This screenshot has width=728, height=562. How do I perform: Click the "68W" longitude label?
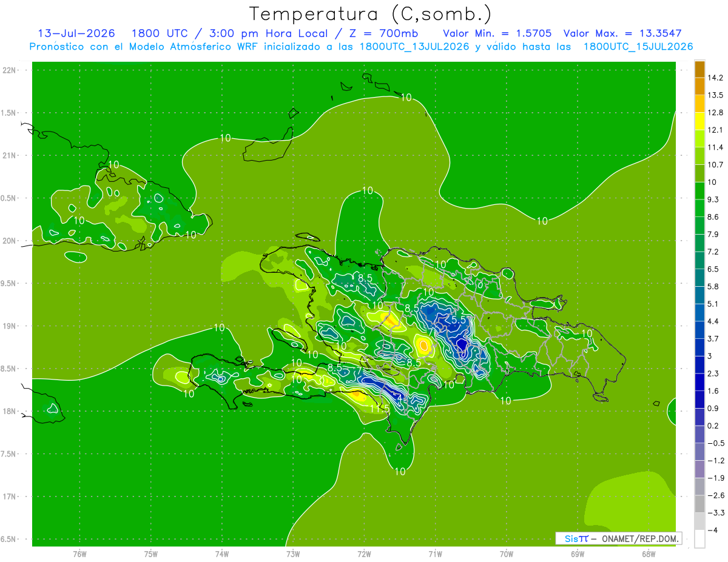click(649, 554)
